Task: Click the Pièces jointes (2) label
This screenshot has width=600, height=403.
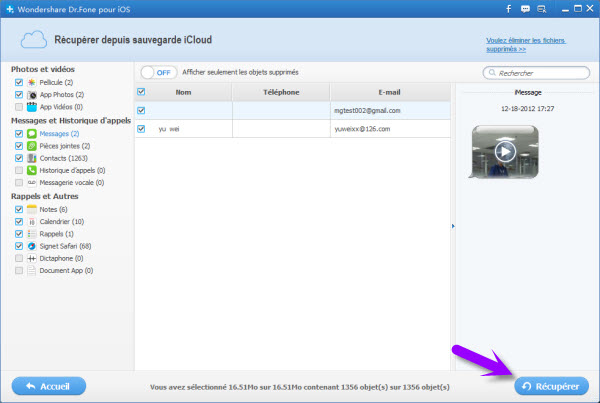Action: [65, 146]
